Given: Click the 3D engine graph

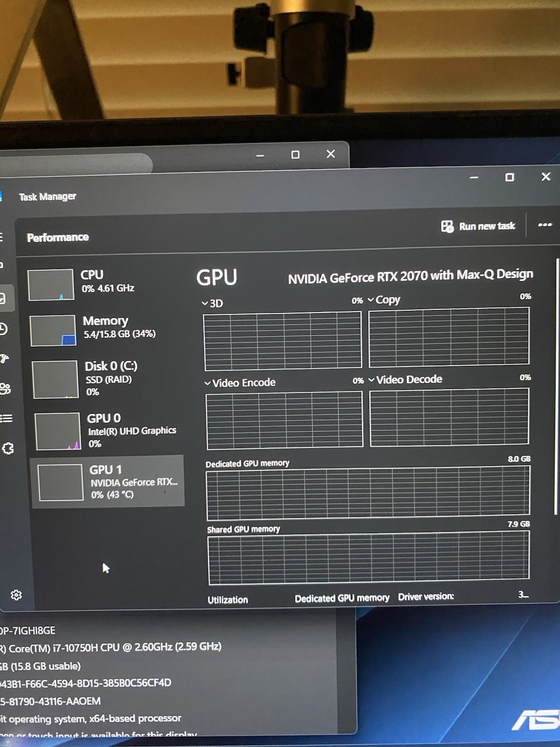Looking at the screenshot, I should pos(283,341).
